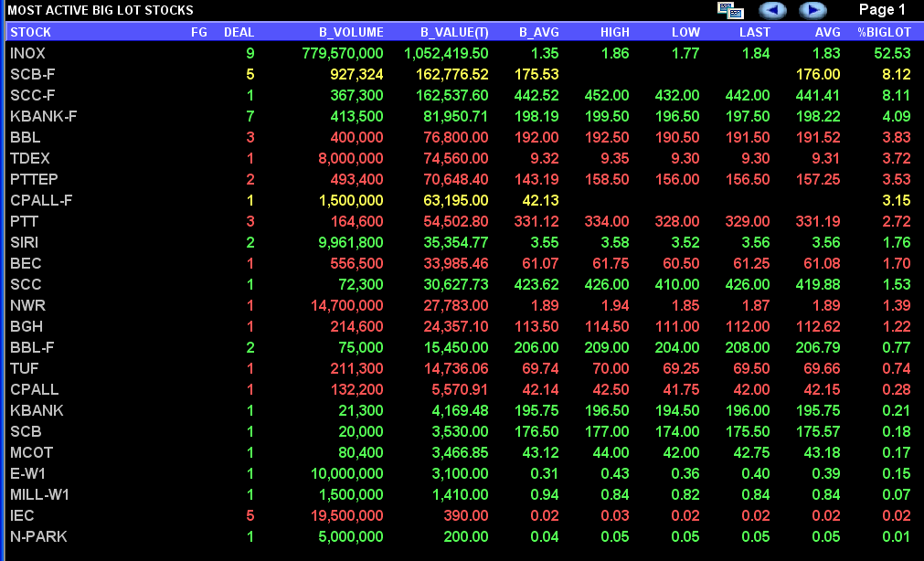
Task: Select the SCC stock symbol
Action: [26, 285]
